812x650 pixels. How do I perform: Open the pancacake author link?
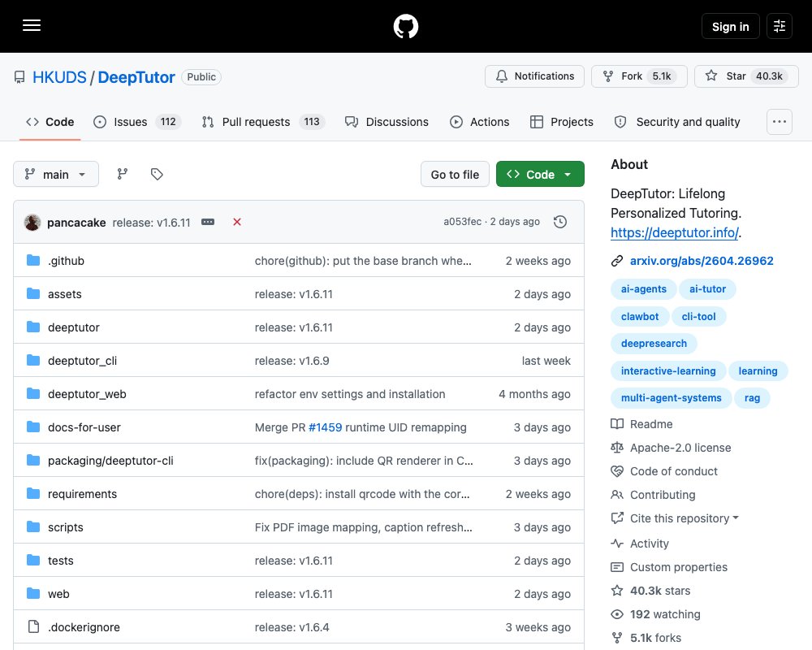pos(76,223)
